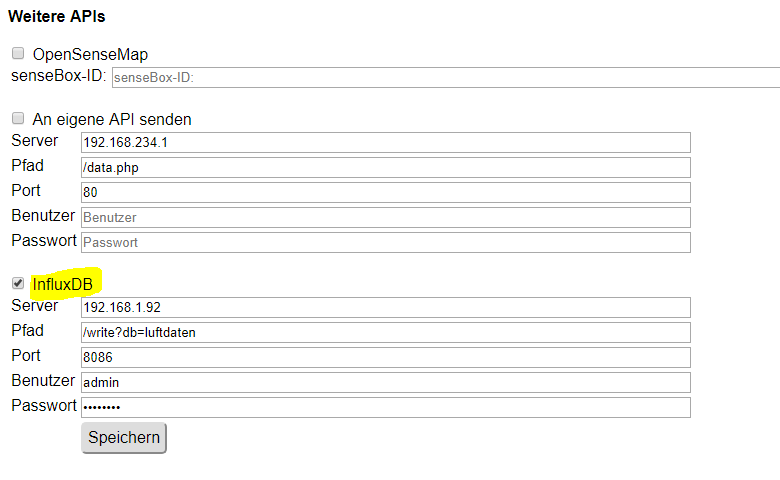Uncheck the InfluxDB checkbox
The height and width of the screenshot is (480, 780).
tap(18, 284)
